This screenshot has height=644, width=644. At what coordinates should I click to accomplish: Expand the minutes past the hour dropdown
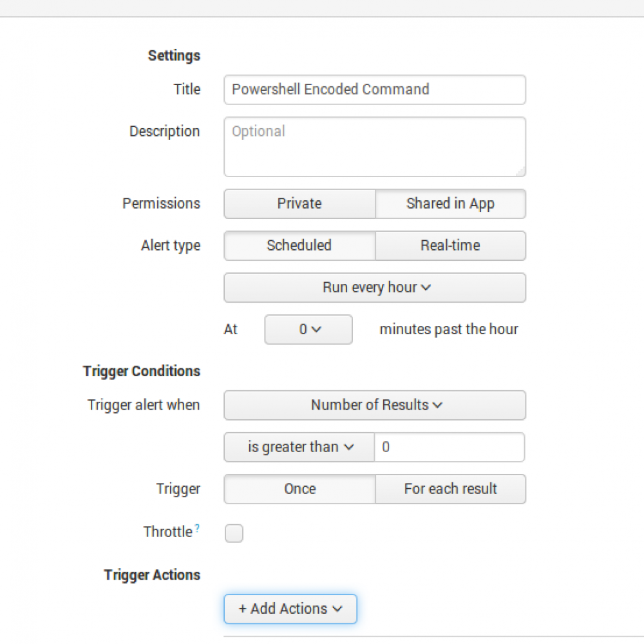tap(308, 329)
